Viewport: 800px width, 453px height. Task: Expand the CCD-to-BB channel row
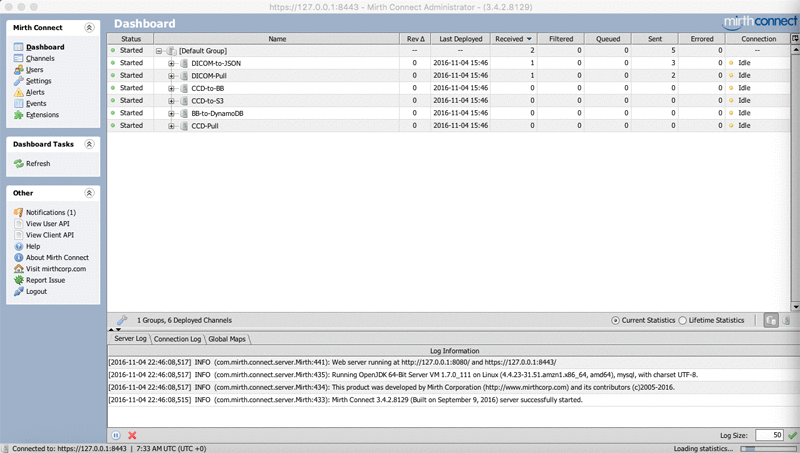(171, 88)
